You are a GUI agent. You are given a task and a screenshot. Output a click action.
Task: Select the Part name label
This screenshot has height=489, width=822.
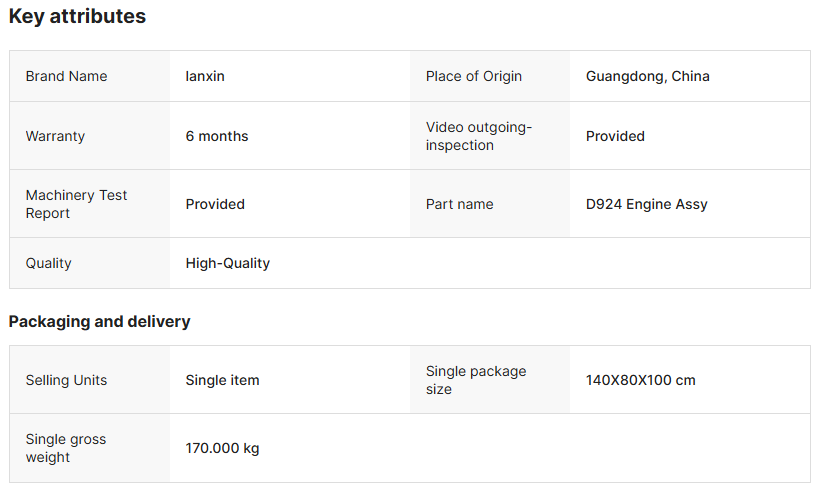click(459, 204)
